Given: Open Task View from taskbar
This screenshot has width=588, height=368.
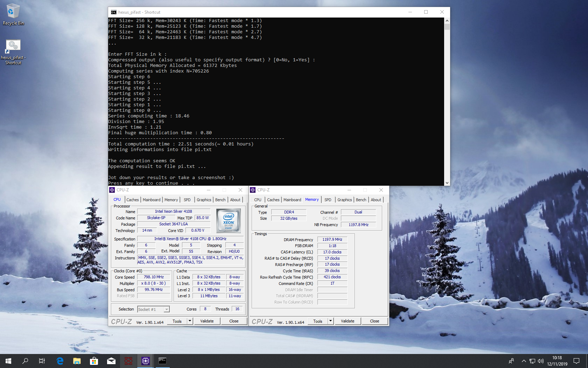Looking at the screenshot, I should [x=42, y=361].
